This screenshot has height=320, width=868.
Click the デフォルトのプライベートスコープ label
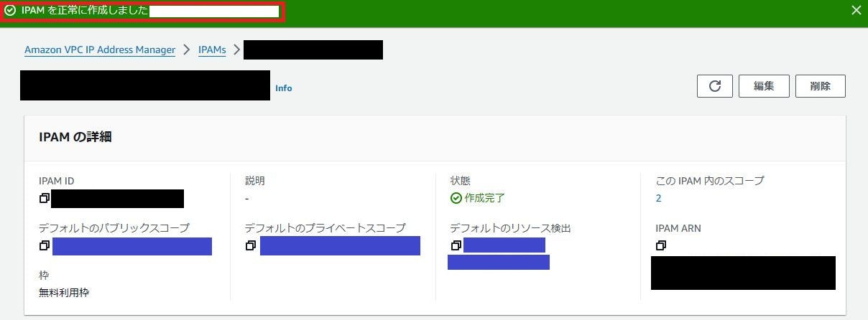tap(325, 227)
